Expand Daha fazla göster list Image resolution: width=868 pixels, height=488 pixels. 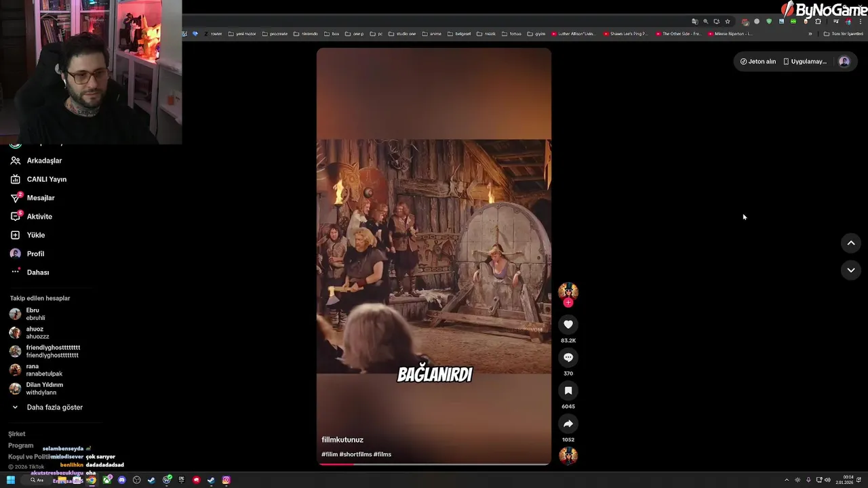coord(54,407)
